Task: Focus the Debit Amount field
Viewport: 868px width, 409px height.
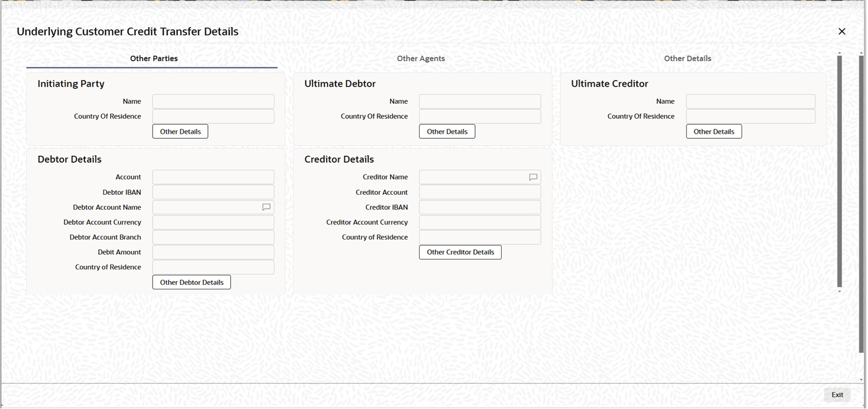Action: point(213,252)
